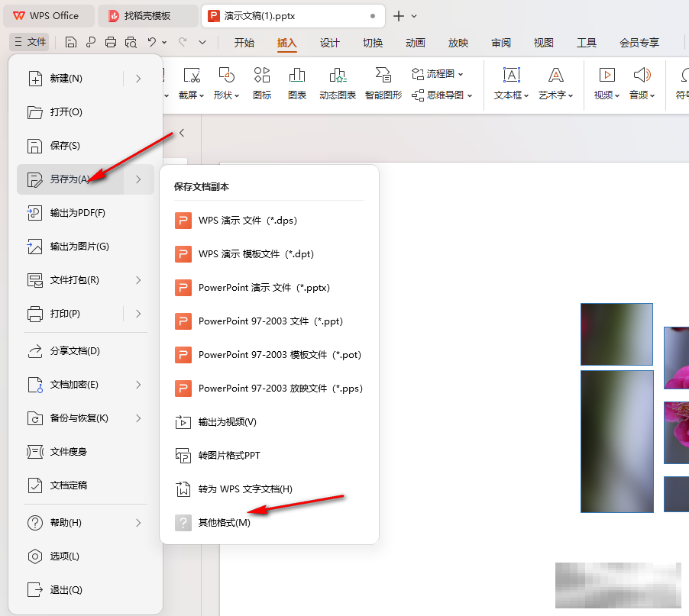Save as PowerPoint file (*.pptx)
The width and height of the screenshot is (689, 616).
pos(269,288)
